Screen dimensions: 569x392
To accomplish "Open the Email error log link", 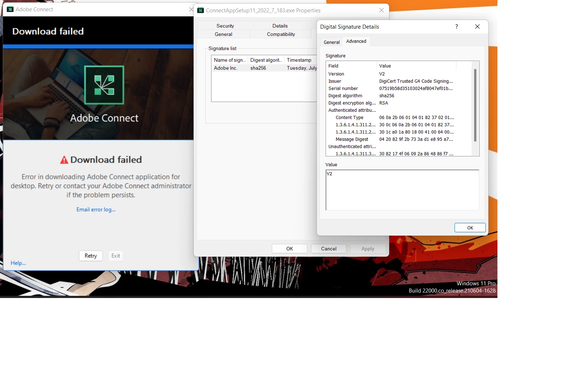I will click(x=96, y=209).
